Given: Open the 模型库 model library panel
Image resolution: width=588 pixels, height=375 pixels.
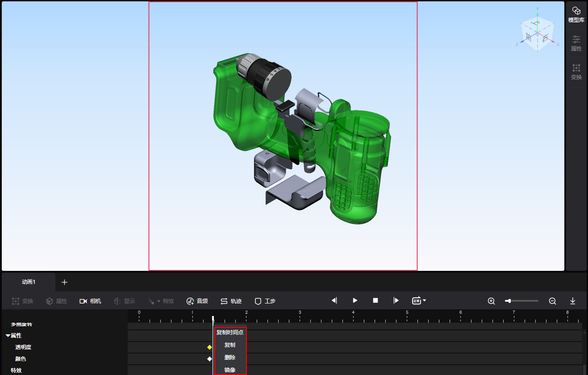Looking at the screenshot, I should [576, 15].
